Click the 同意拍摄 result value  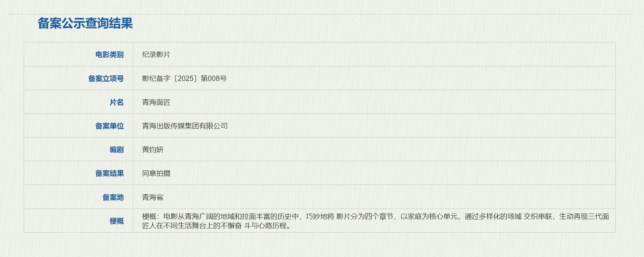(156, 173)
